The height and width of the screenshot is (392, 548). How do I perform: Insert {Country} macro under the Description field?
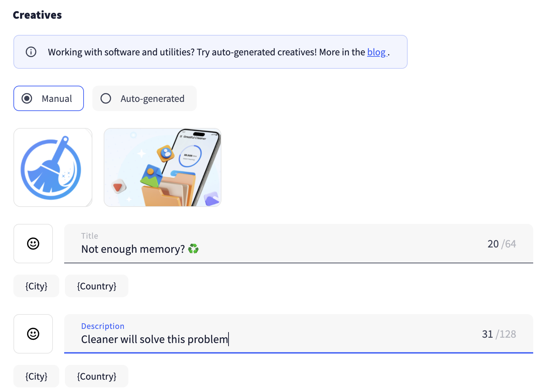tap(97, 376)
